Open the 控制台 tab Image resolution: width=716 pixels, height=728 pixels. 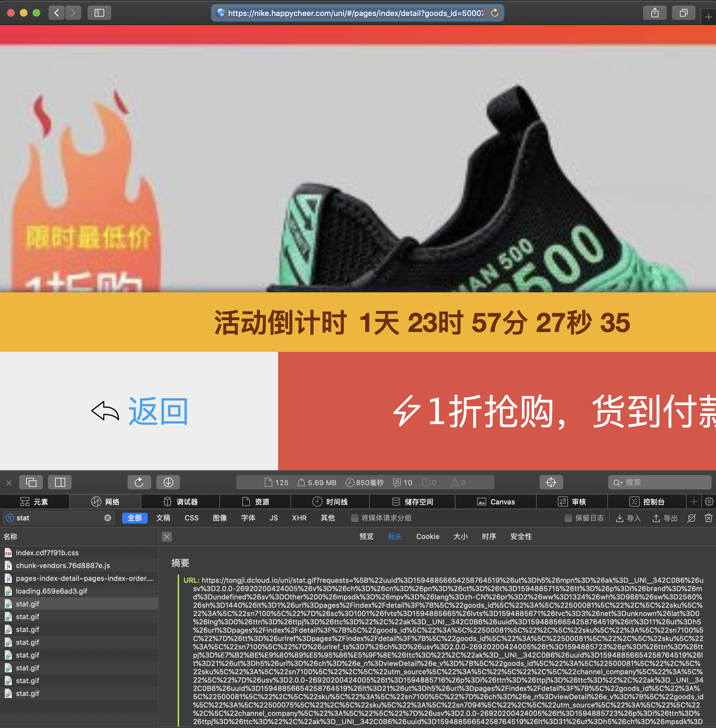click(x=647, y=502)
